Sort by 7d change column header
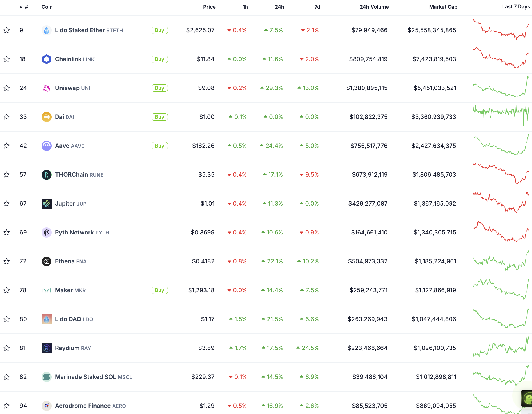This screenshot has width=532, height=414. [317, 7]
